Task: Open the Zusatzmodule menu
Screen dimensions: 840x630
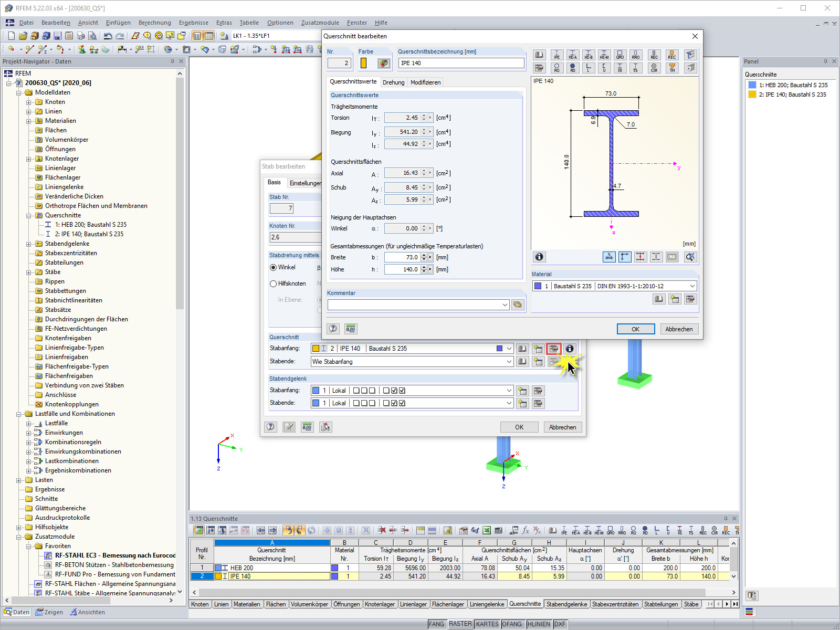Action: coord(320,23)
